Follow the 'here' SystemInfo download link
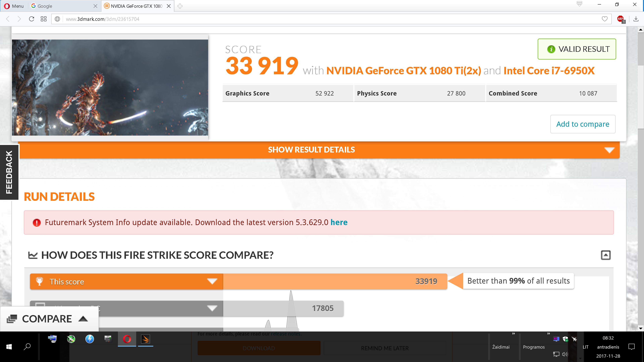This screenshot has height=362, width=644. (x=339, y=222)
